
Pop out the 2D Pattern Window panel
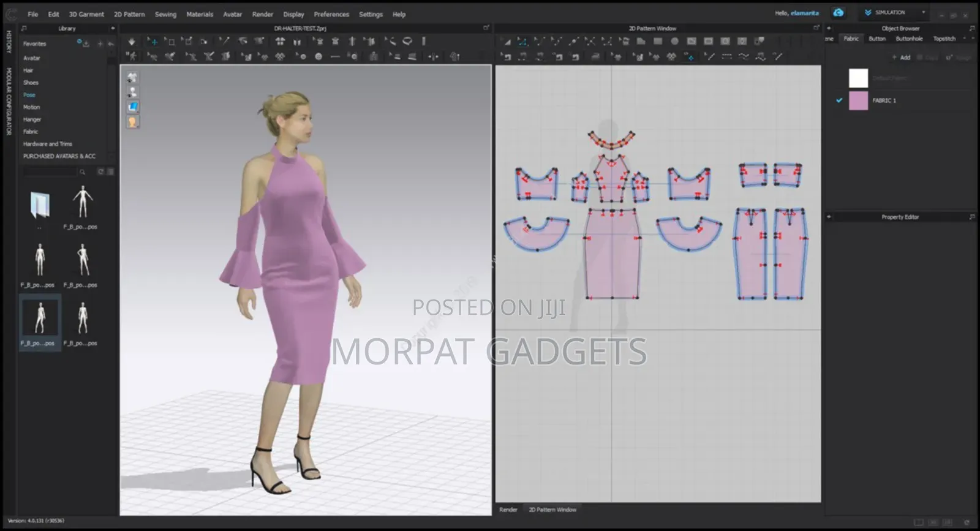click(x=816, y=28)
